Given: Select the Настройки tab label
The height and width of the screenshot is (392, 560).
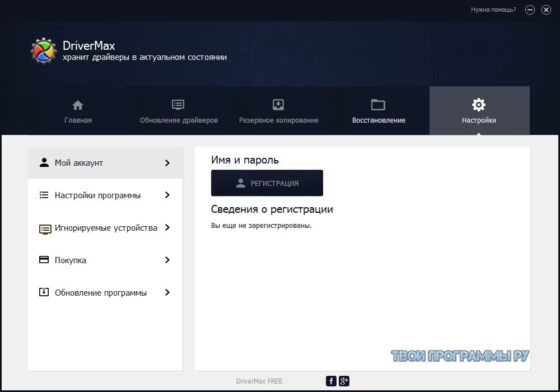Looking at the screenshot, I should [479, 120].
